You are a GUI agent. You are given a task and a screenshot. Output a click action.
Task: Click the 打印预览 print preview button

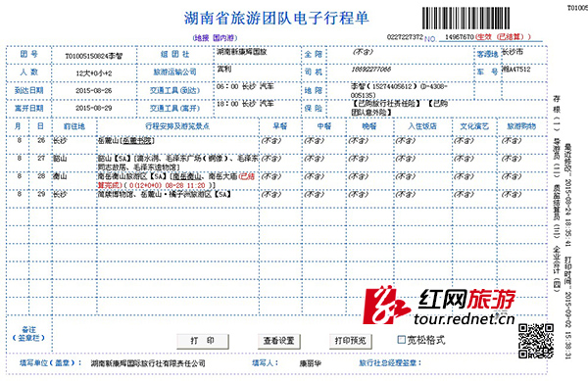tap(350, 341)
